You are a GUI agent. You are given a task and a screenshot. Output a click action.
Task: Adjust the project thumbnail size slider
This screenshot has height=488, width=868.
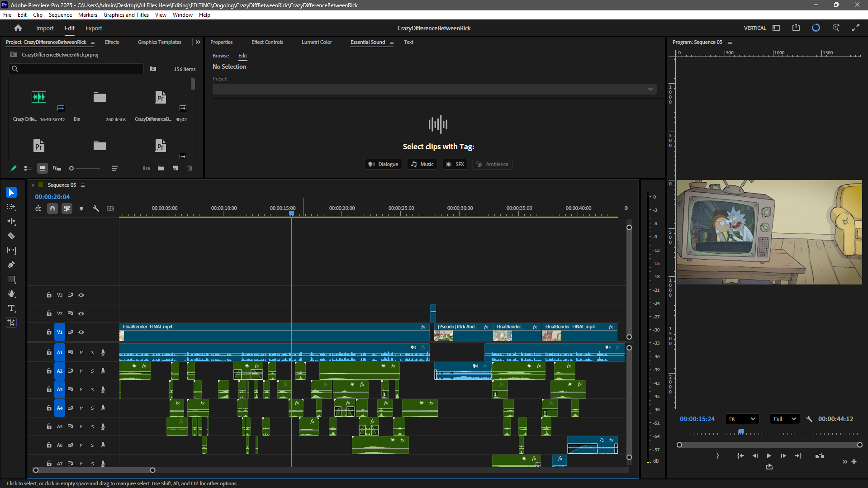point(71,168)
